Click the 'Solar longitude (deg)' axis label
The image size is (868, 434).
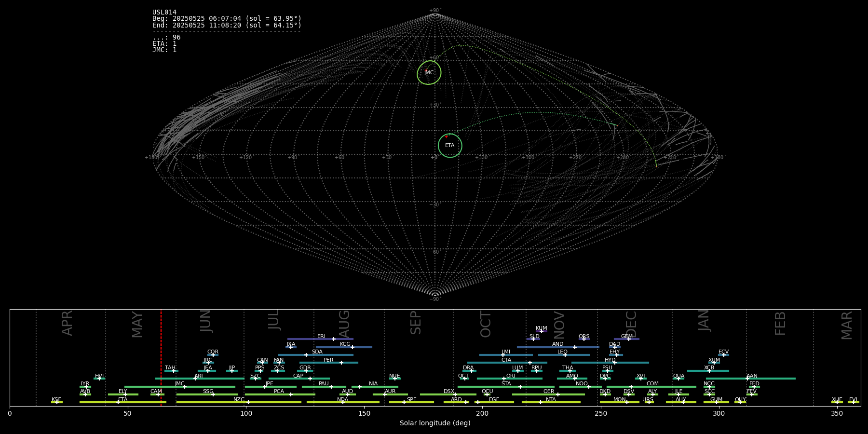pyautogui.click(x=435, y=423)
